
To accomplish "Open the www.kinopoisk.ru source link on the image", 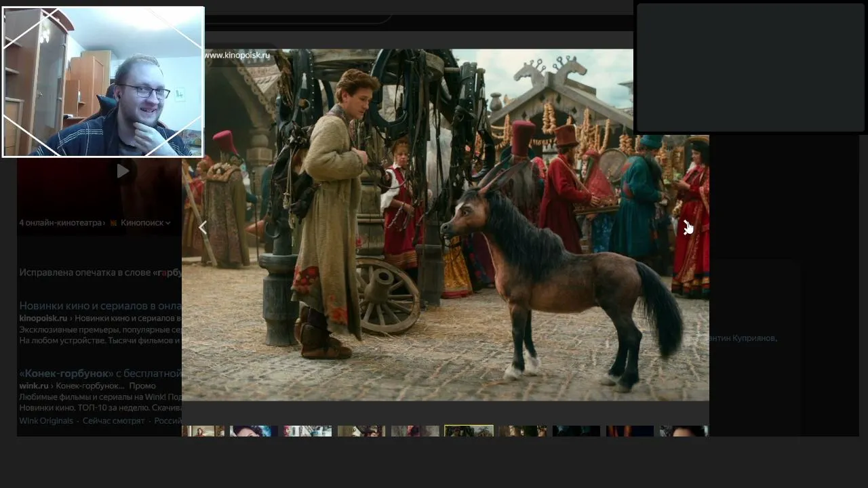I will click(237, 55).
